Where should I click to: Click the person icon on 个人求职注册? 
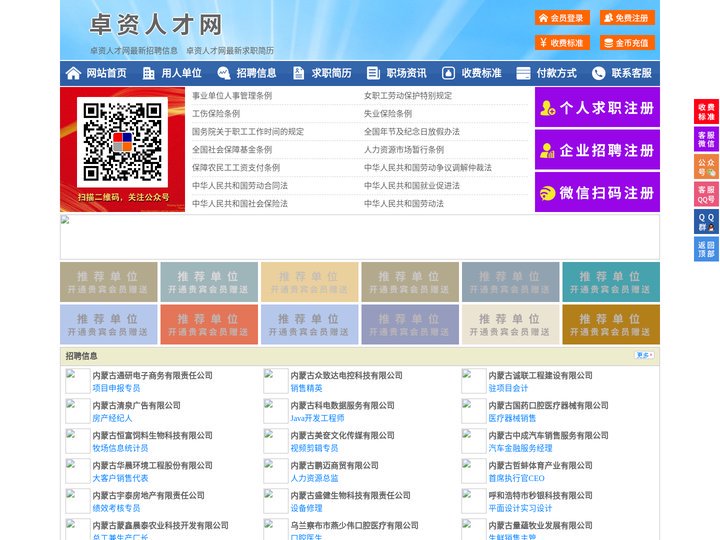point(547,108)
